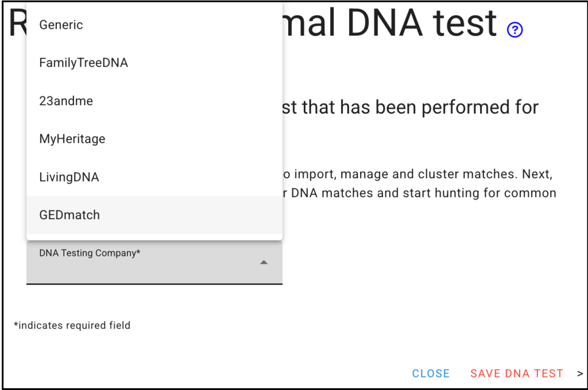Click the blue help question mark icon

(x=515, y=30)
